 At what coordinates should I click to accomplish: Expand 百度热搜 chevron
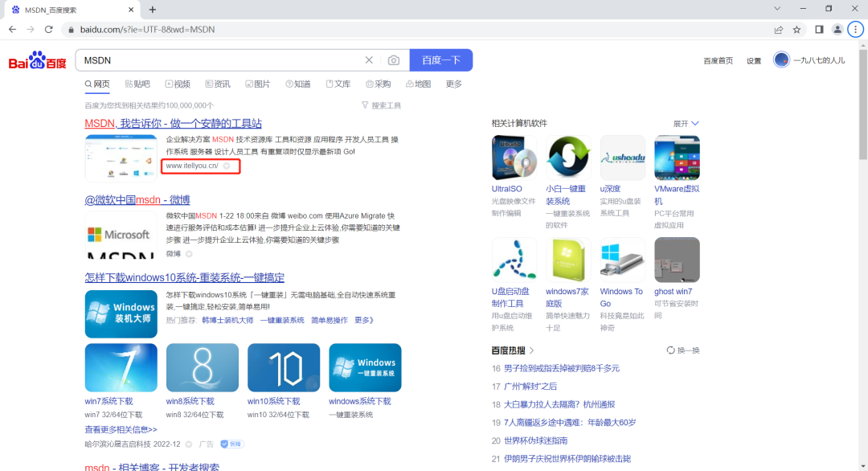[532, 350]
